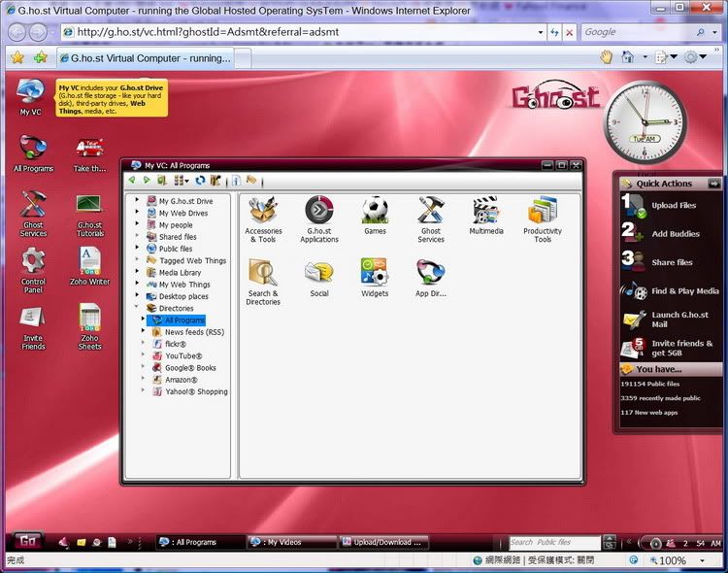Click Share files quick action

click(x=672, y=262)
